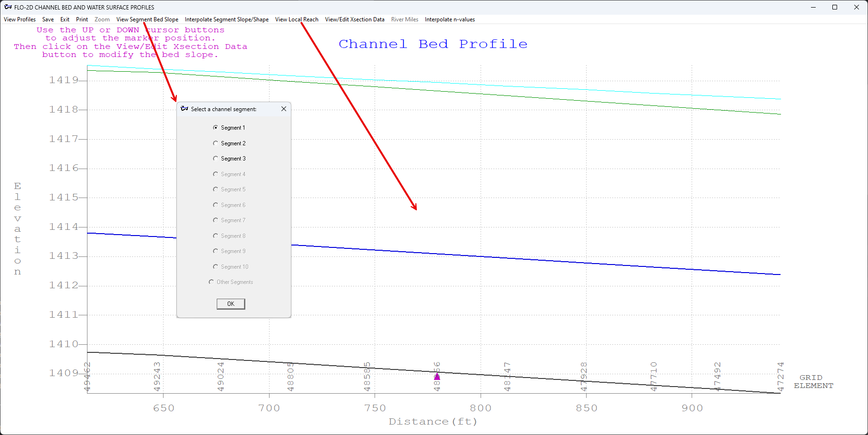Click the dialog's title bar icon
This screenshot has width=868, height=435.
(x=184, y=109)
